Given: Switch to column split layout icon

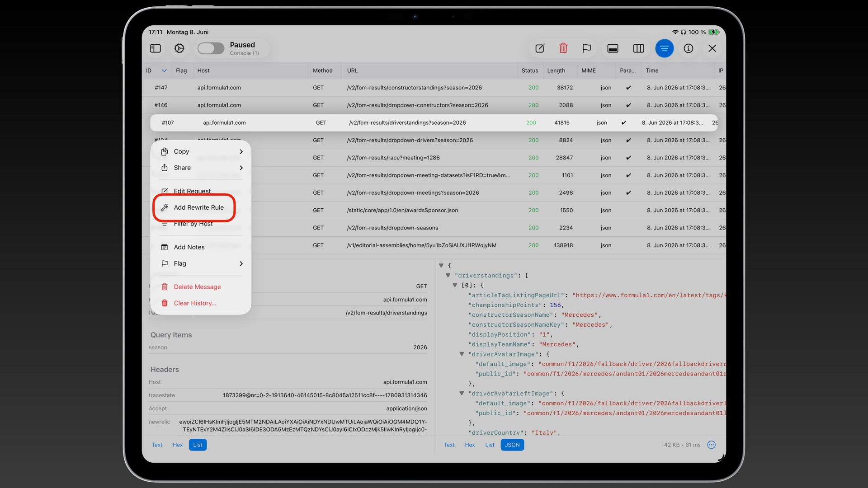Looking at the screenshot, I should tap(638, 48).
